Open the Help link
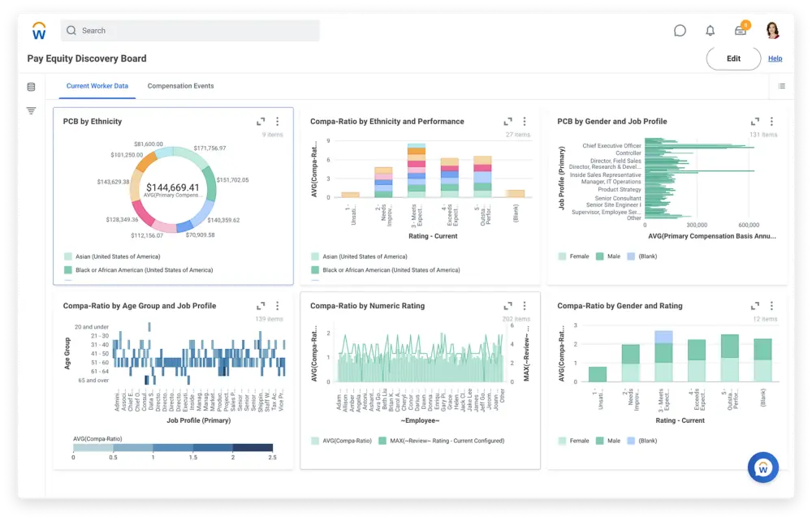The height and width of the screenshot is (521, 812). (x=775, y=58)
